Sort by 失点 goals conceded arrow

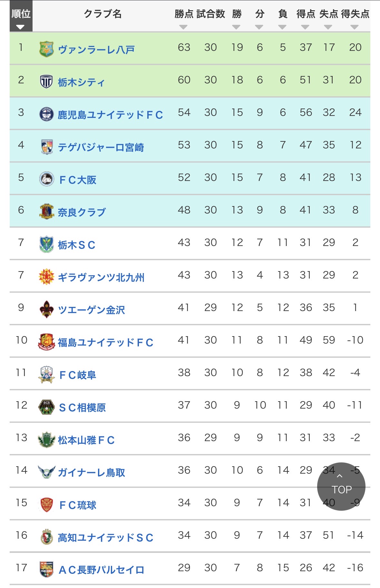(328, 27)
